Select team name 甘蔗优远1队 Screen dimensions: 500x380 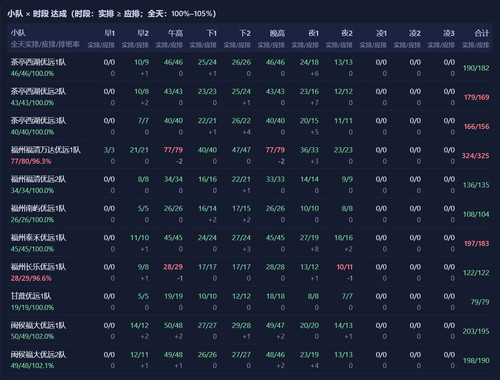coord(31,296)
